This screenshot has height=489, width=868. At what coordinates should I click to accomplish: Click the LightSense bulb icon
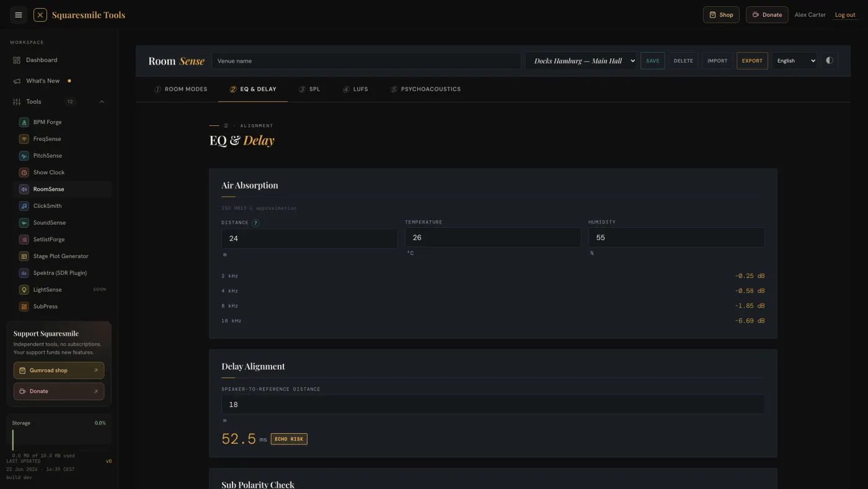[24, 290]
